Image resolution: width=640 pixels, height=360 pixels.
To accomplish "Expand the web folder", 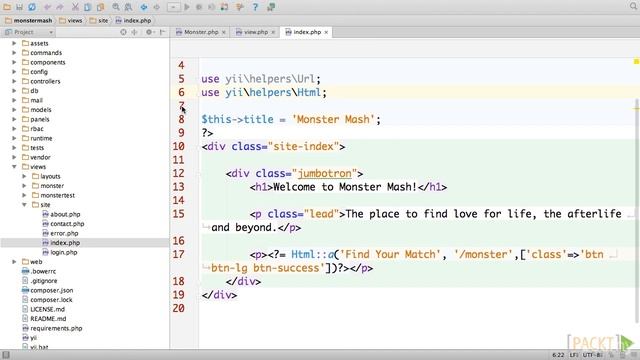I will [x=14, y=262].
